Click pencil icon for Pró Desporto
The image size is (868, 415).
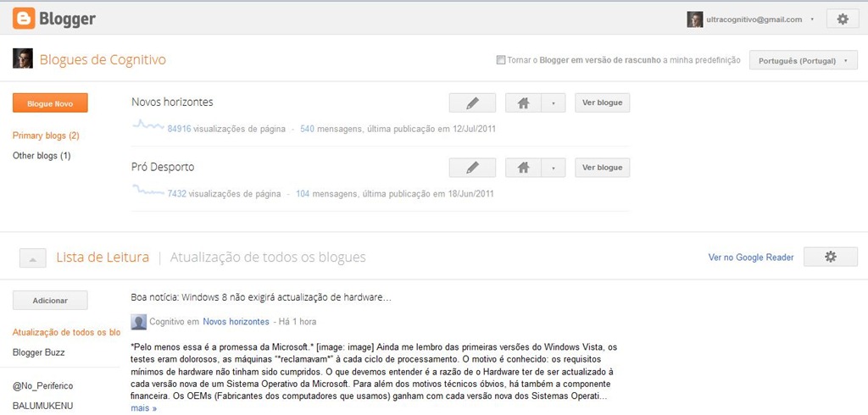[x=472, y=168]
